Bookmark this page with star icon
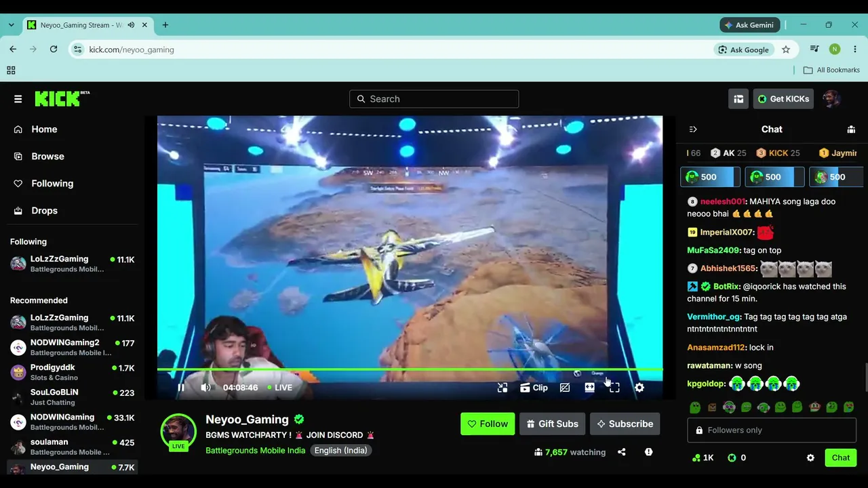The image size is (868, 488). [786, 49]
